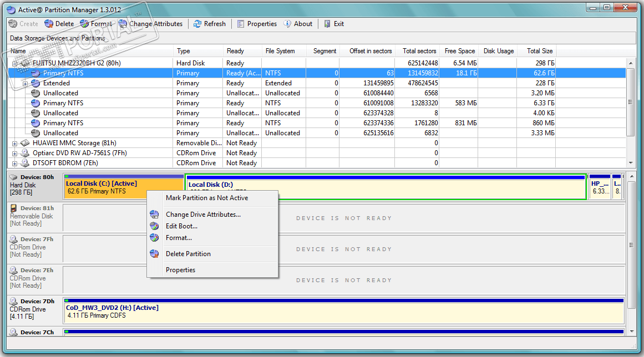The width and height of the screenshot is (644, 357).
Task: Sort by the Total Size column header
Action: tap(536, 51)
